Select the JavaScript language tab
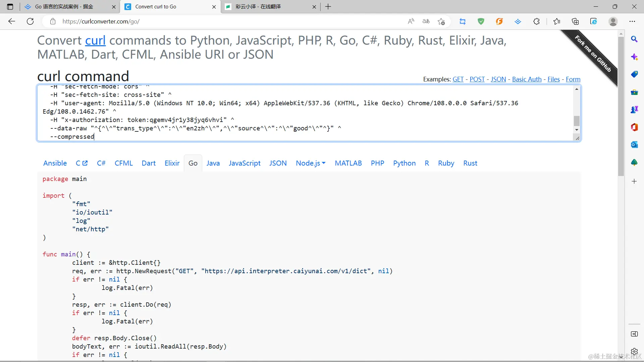The height and width of the screenshot is (362, 644). coord(245,163)
